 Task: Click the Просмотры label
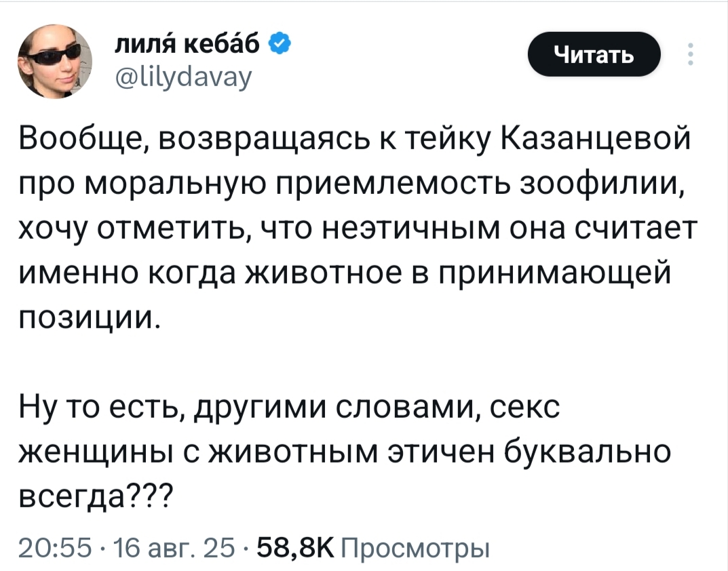click(x=413, y=547)
